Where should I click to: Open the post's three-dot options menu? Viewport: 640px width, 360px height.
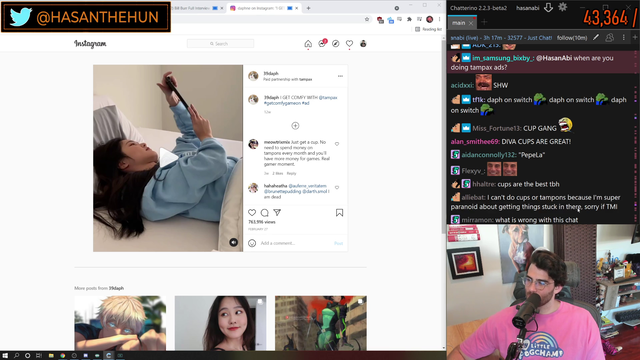click(x=340, y=76)
